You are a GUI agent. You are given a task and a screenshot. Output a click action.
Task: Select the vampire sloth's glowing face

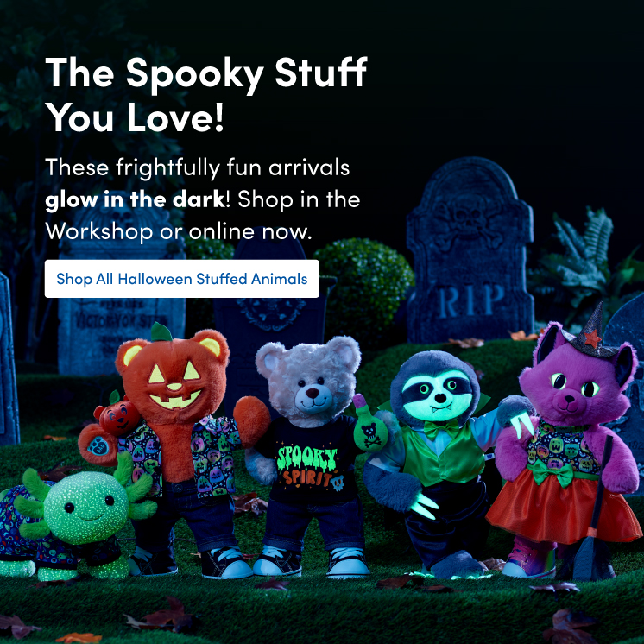(437, 395)
